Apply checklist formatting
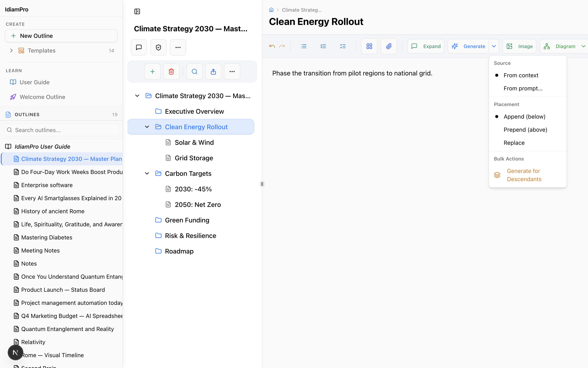The width and height of the screenshot is (588, 368). click(343, 46)
